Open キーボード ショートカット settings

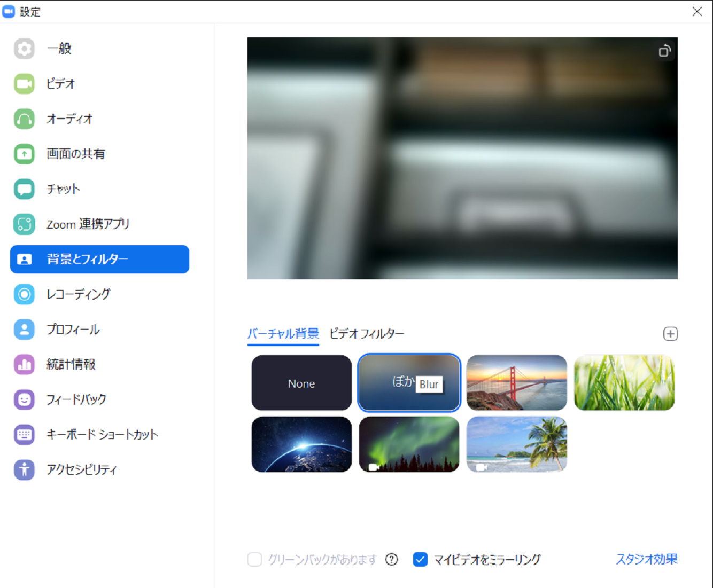pos(99,435)
